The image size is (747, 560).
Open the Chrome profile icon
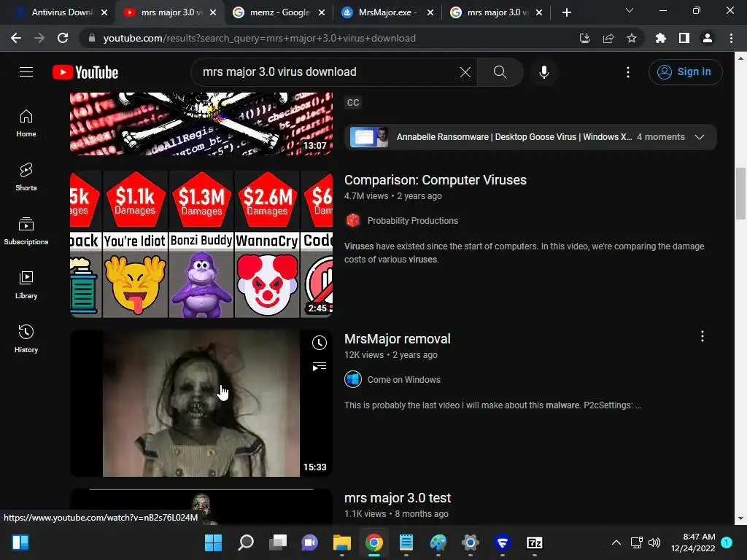[708, 38]
